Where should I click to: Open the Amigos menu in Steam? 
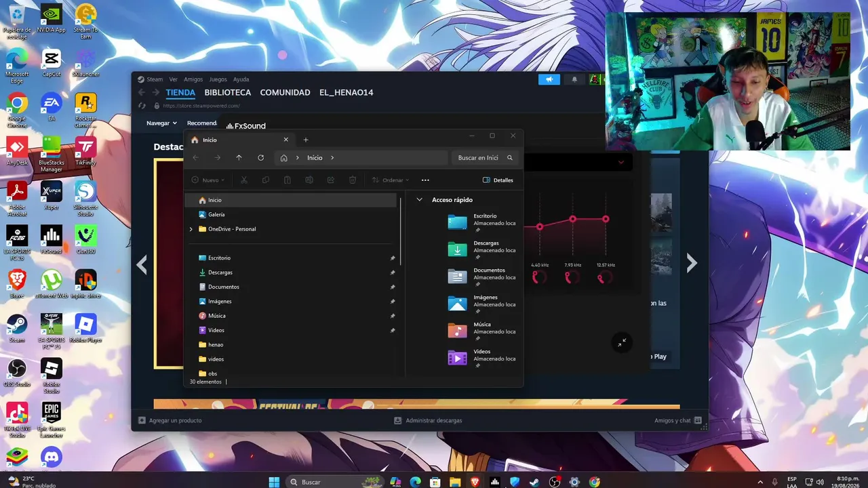[x=193, y=79]
